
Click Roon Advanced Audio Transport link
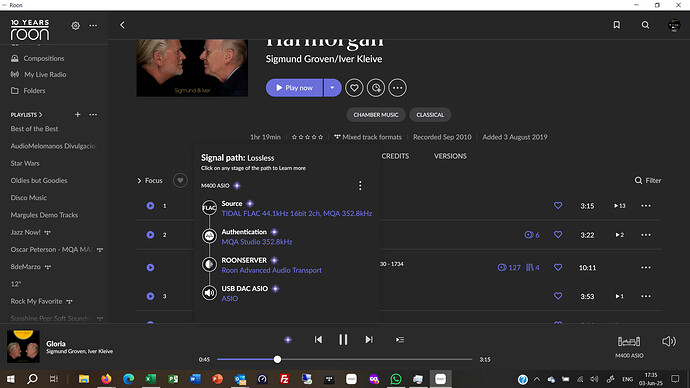[272, 270]
